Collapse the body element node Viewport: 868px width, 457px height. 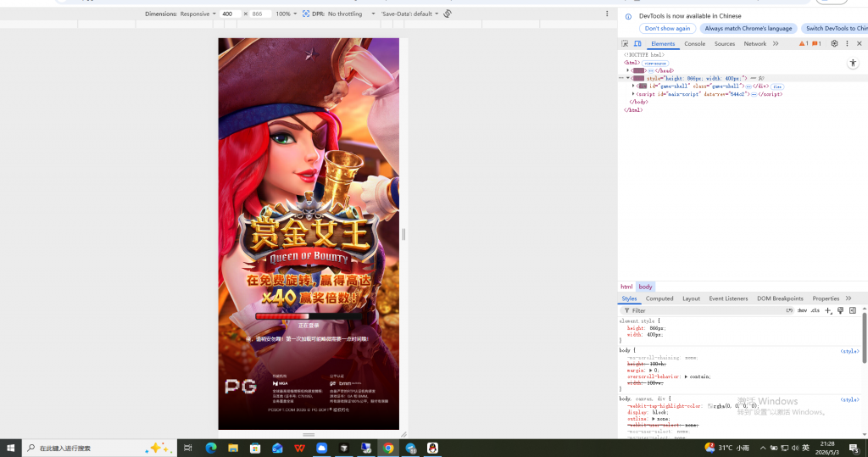[628, 79]
